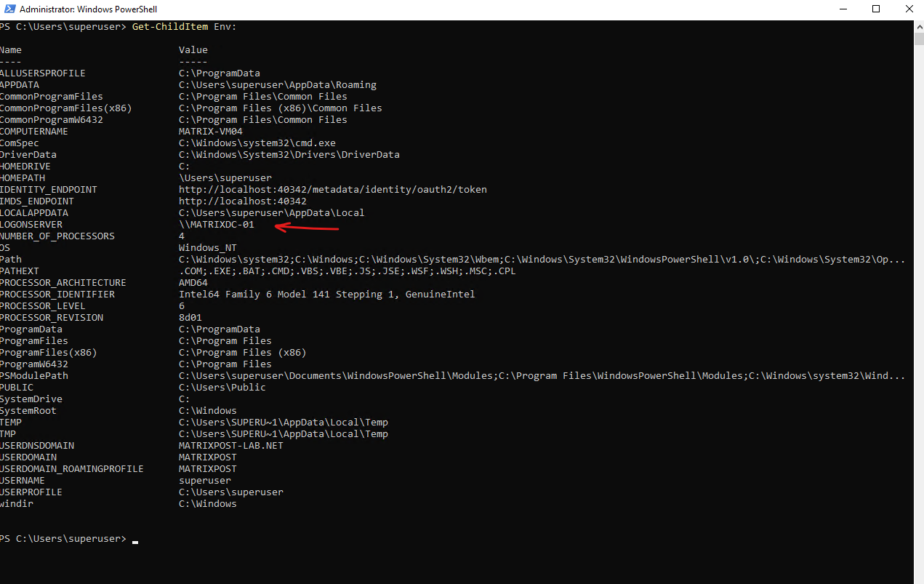Viewport: 924px width, 584px height.
Task: Close the Administrator PowerShell window
Action: pos(909,9)
